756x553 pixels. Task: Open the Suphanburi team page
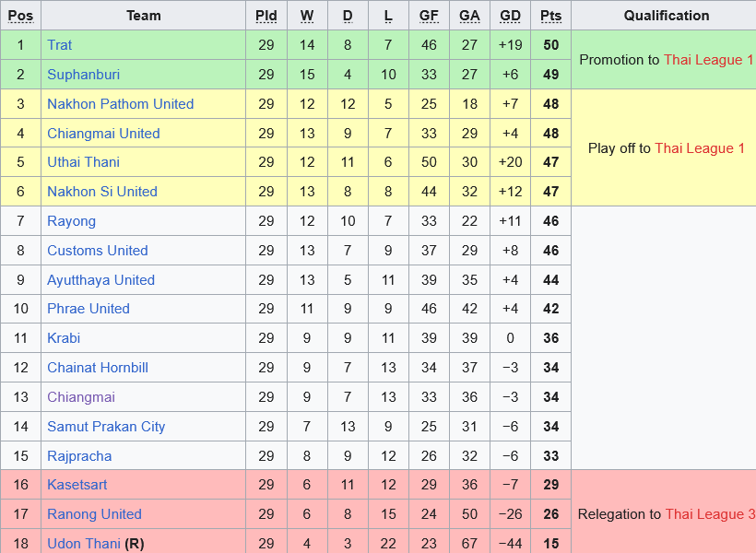pyautogui.click(x=83, y=75)
